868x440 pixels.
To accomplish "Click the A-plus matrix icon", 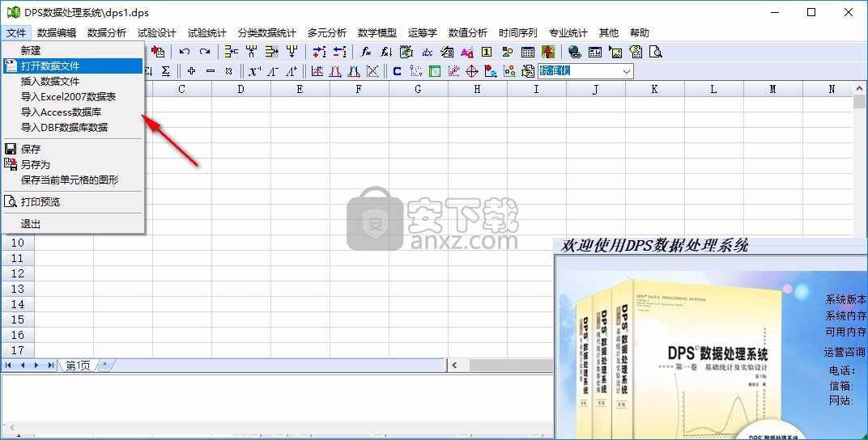I will point(291,70).
